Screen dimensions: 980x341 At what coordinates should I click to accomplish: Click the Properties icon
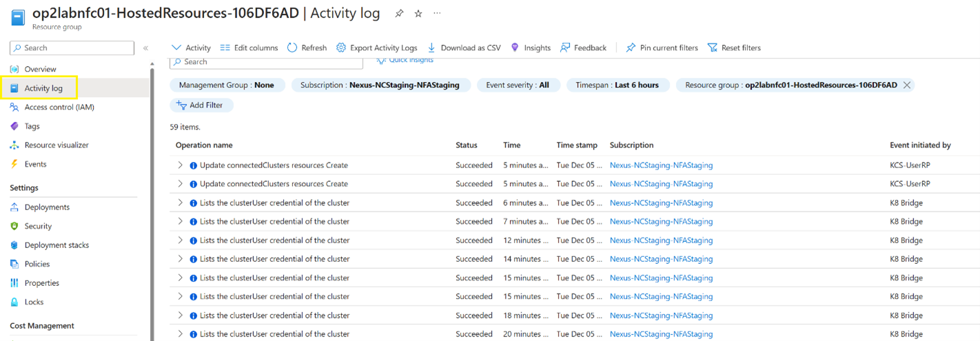[14, 283]
